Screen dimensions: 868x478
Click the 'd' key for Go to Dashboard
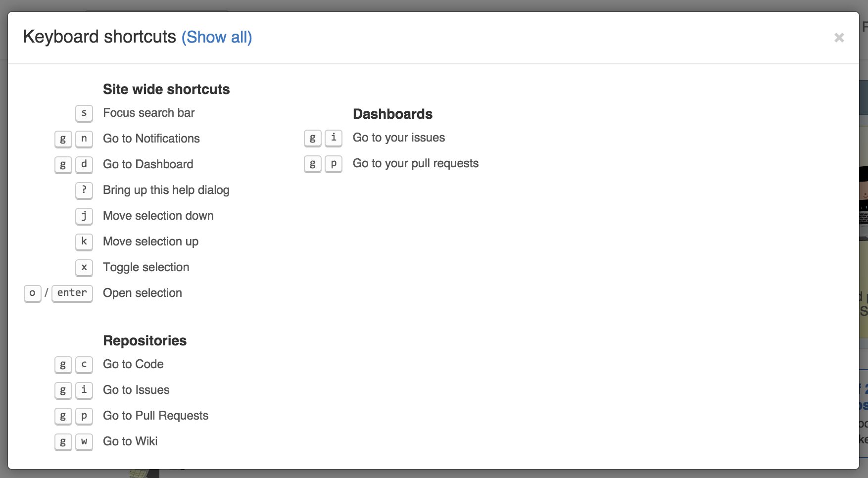pos(84,165)
